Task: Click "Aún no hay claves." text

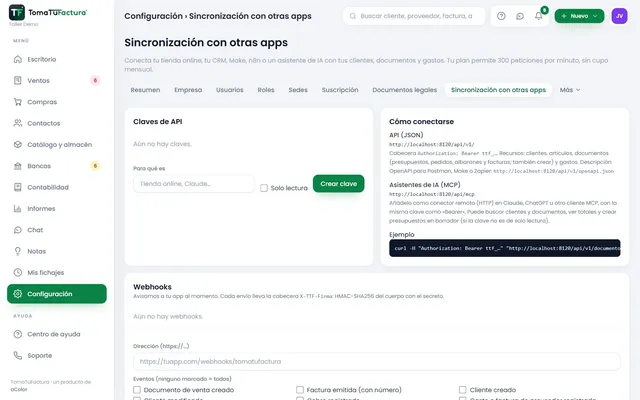Action: click(x=162, y=144)
